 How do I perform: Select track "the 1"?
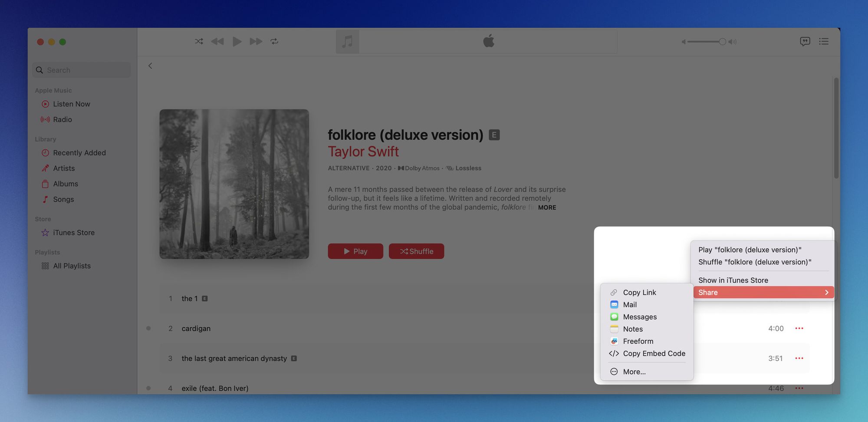point(190,298)
